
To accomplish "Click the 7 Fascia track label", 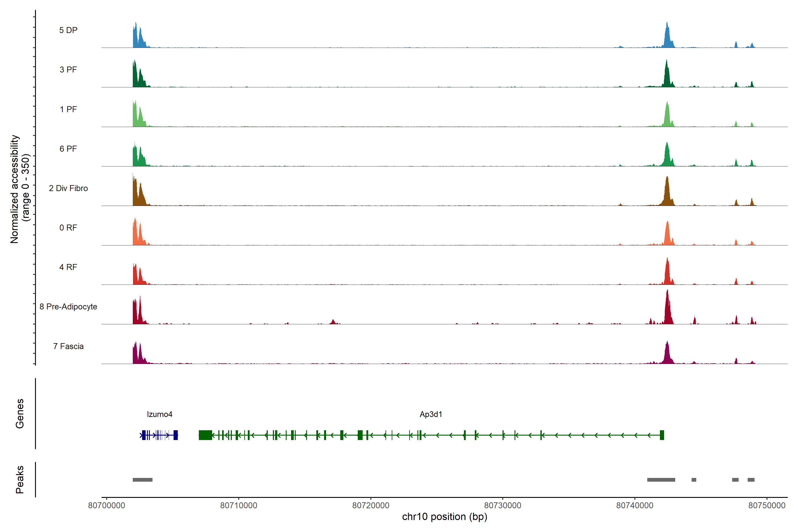I will pyautogui.click(x=68, y=346).
